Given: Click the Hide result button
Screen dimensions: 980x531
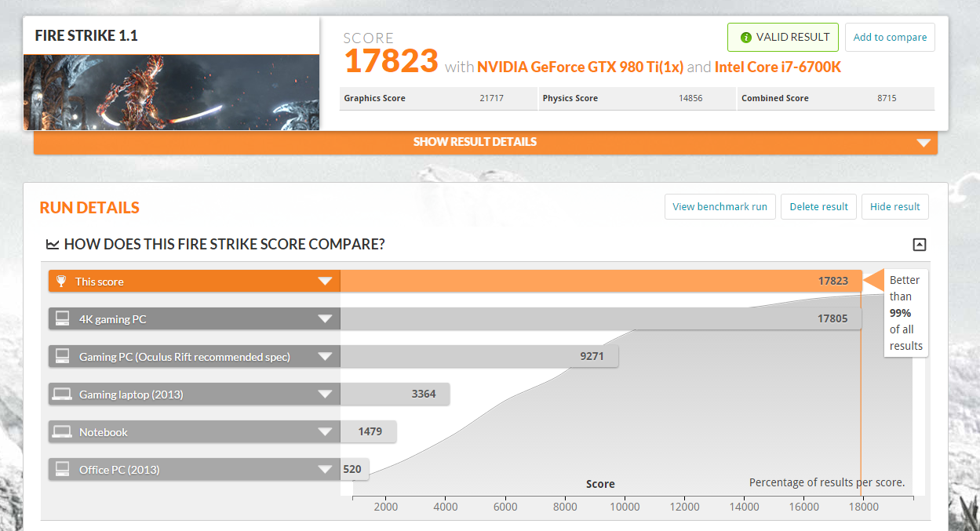Looking at the screenshot, I should [x=894, y=207].
